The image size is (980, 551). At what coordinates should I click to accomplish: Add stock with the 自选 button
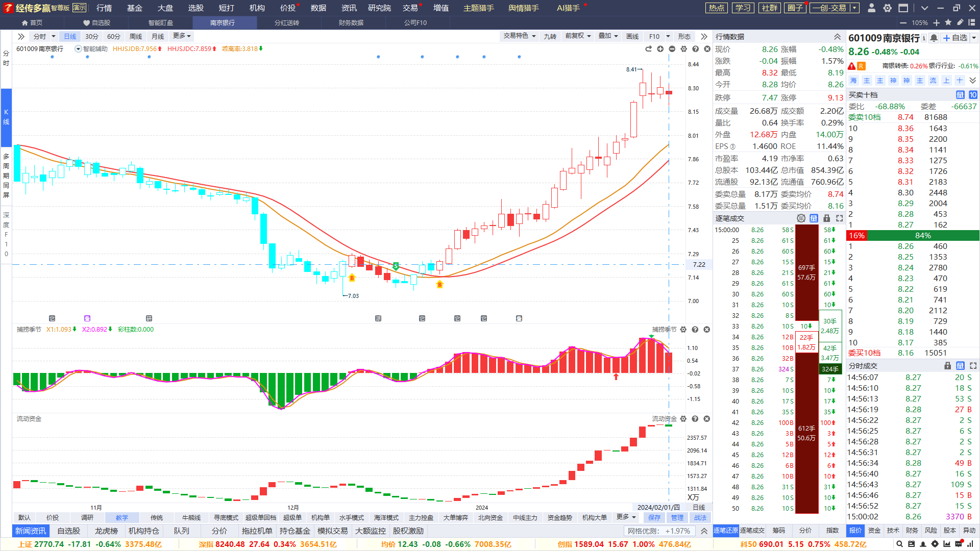(955, 38)
